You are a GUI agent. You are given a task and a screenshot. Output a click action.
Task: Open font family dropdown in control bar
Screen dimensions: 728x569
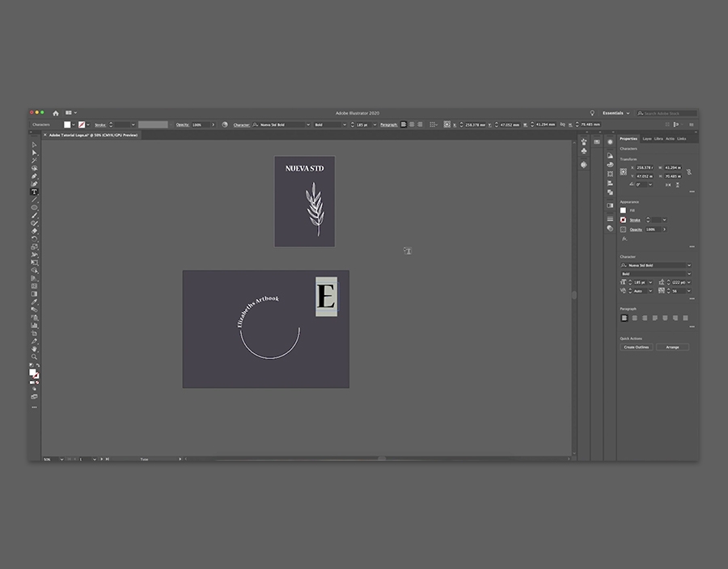tap(308, 124)
